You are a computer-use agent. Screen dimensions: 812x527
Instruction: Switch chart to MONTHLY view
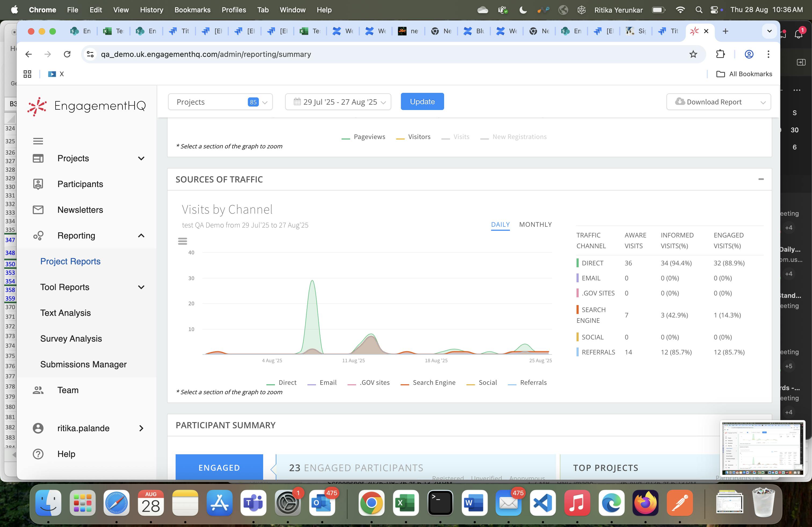[535, 224]
